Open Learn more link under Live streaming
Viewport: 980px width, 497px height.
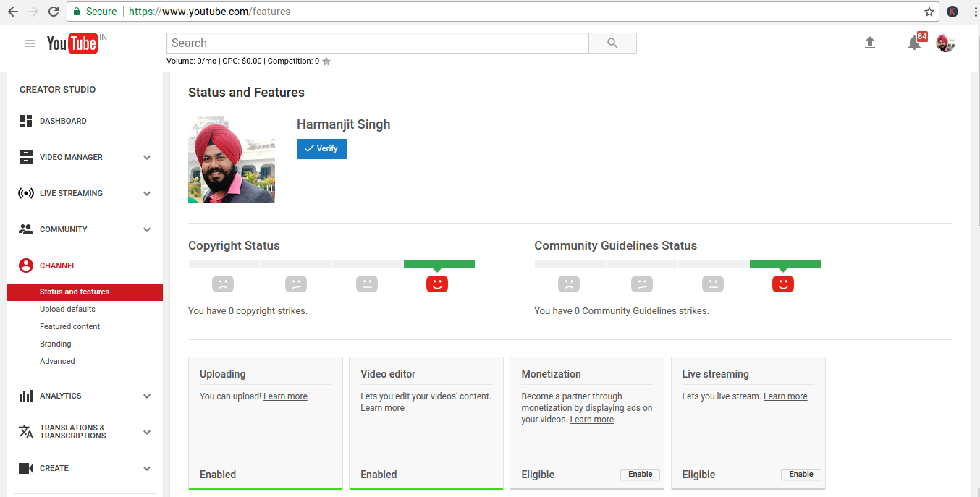coord(785,396)
